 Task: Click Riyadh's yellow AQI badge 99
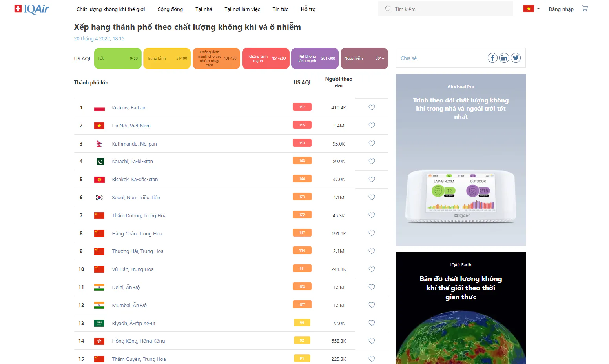click(302, 322)
